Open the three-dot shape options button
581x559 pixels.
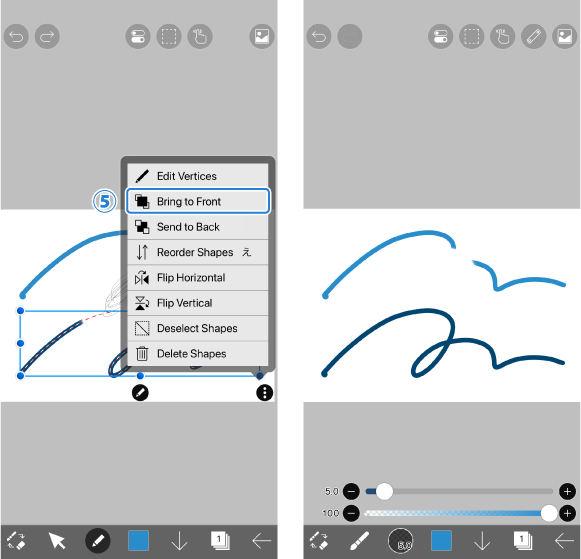(x=265, y=393)
